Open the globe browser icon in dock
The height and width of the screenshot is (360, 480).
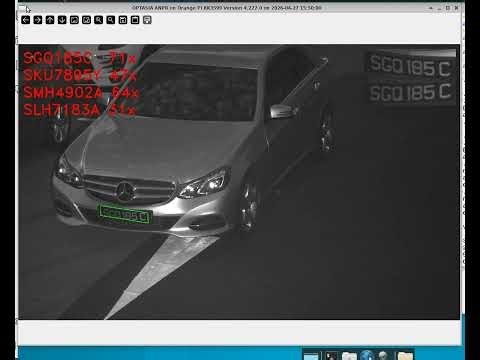pyautogui.click(x=367, y=355)
